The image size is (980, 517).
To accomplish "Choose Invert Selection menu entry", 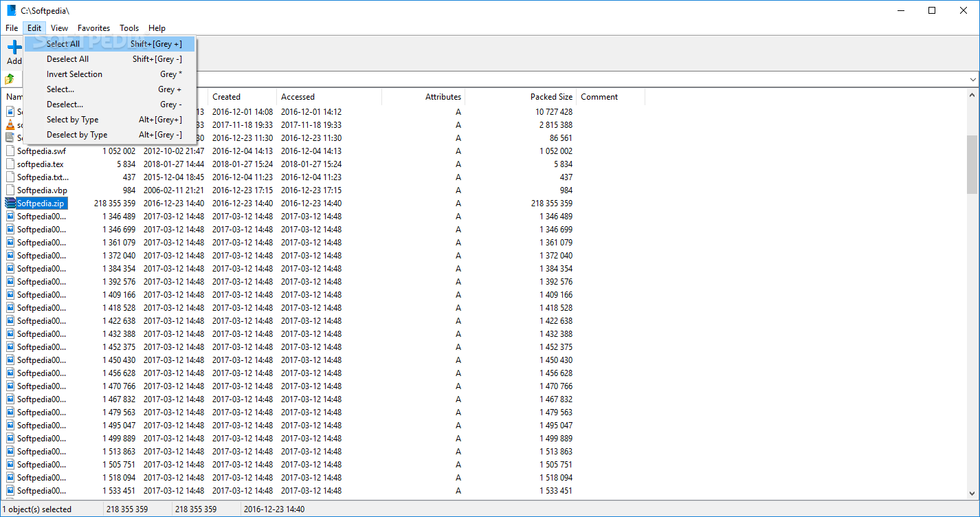I will pos(110,74).
